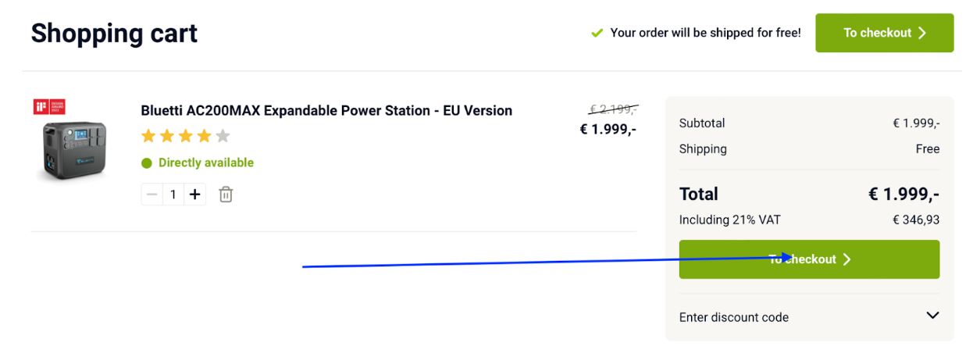Screen dimensions: 980x357
Task: Click the green availability dot
Action: tap(147, 163)
